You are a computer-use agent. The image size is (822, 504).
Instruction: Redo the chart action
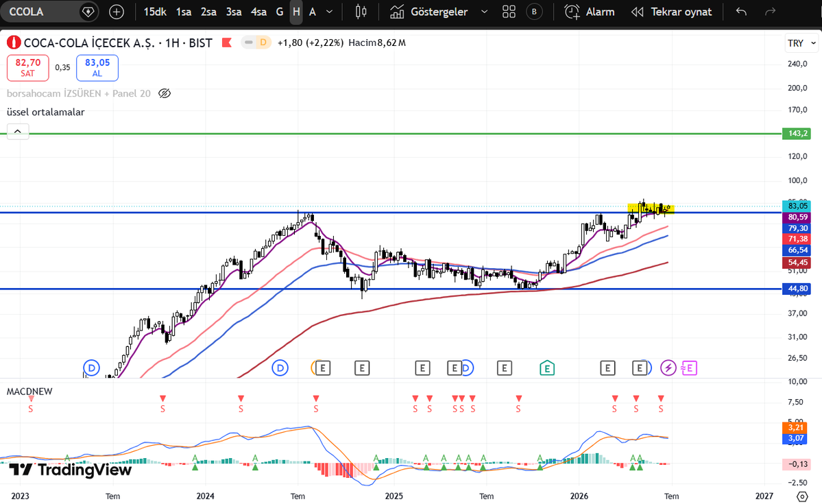[770, 12]
